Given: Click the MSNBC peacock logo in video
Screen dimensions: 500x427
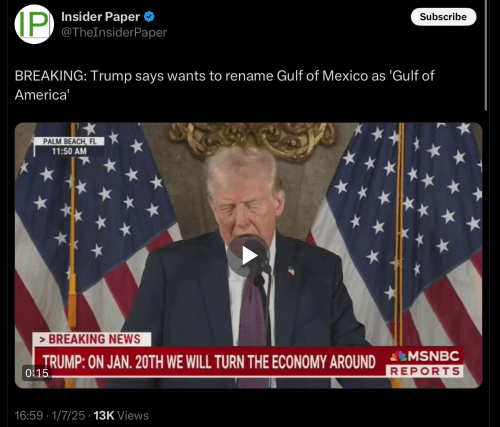Looking at the screenshot, I should coord(398,356).
